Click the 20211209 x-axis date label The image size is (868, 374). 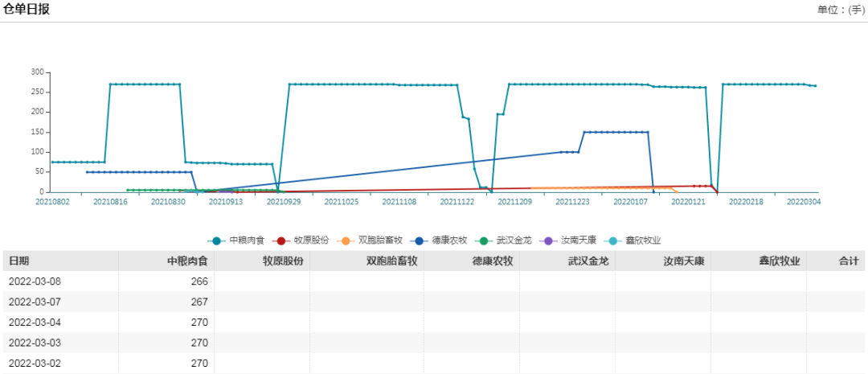pyautogui.click(x=514, y=202)
